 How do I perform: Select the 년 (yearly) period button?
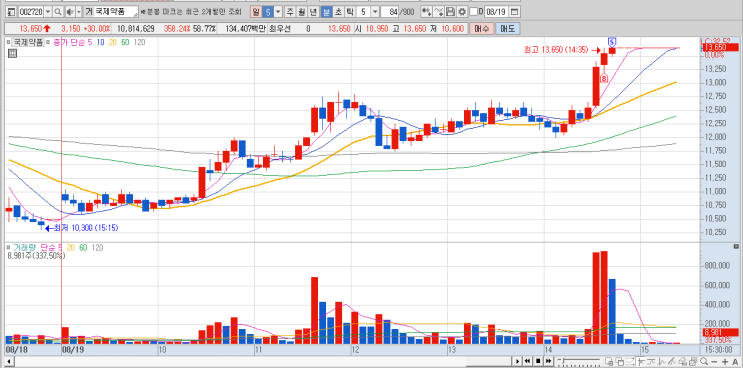point(313,12)
